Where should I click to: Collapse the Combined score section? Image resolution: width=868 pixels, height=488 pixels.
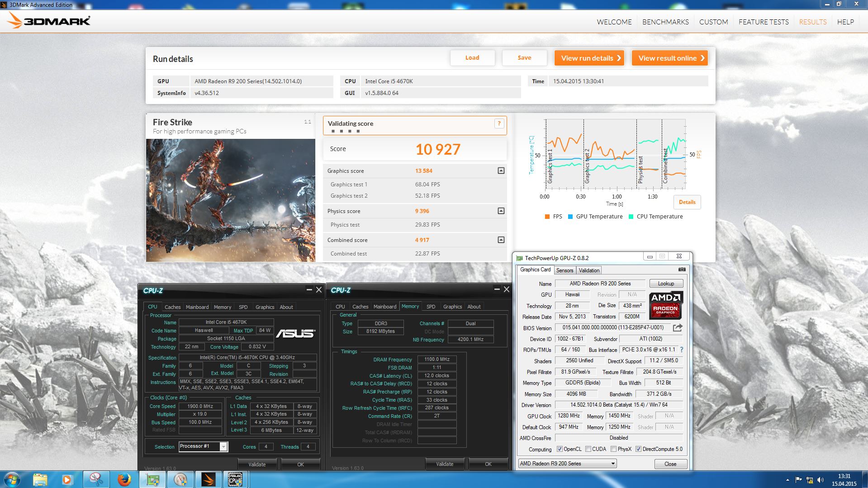[x=501, y=240]
